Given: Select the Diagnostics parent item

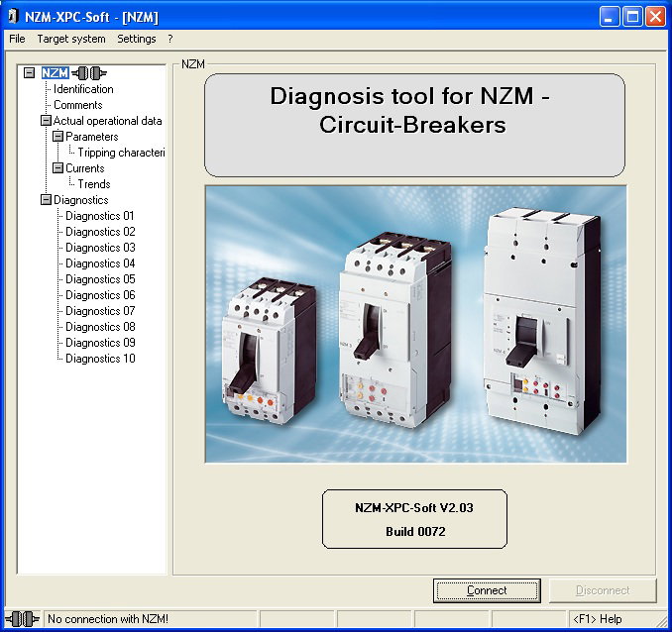Looking at the screenshot, I should click(x=81, y=200).
